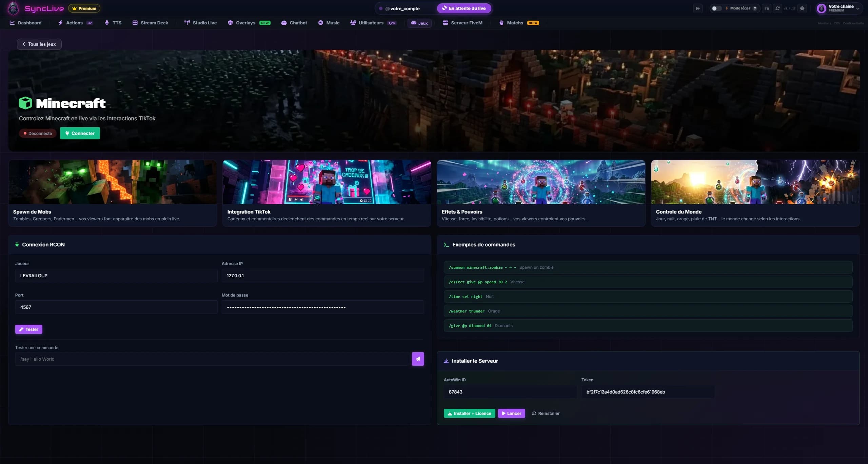Click the Reinstaller button
The height and width of the screenshot is (464, 868).
[x=546, y=413]
